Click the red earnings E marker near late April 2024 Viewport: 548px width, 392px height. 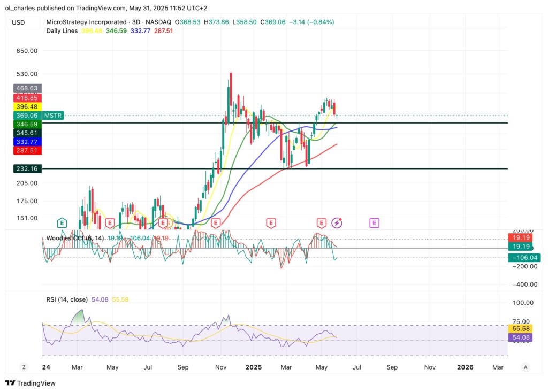pos(110,223)
